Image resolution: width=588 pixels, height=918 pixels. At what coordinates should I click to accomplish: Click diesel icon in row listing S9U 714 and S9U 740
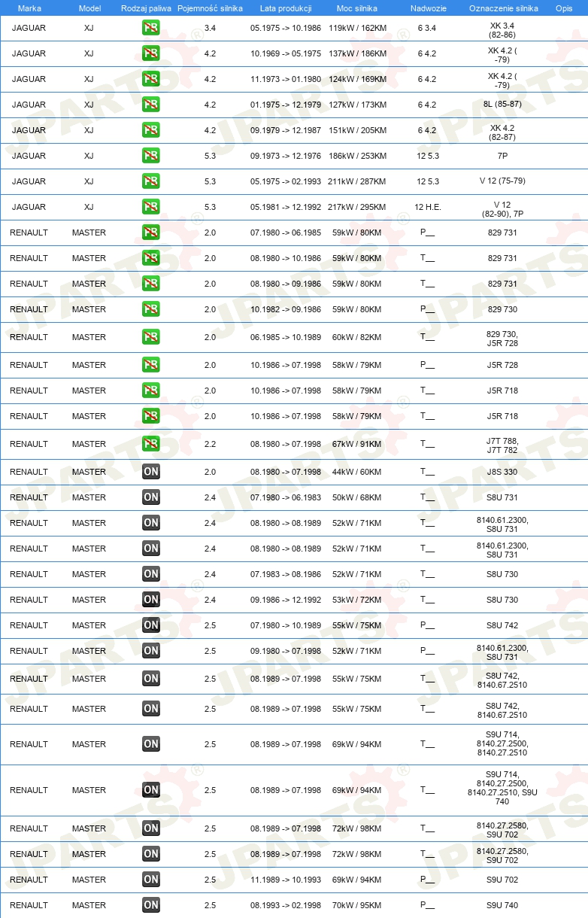(151, 790)
